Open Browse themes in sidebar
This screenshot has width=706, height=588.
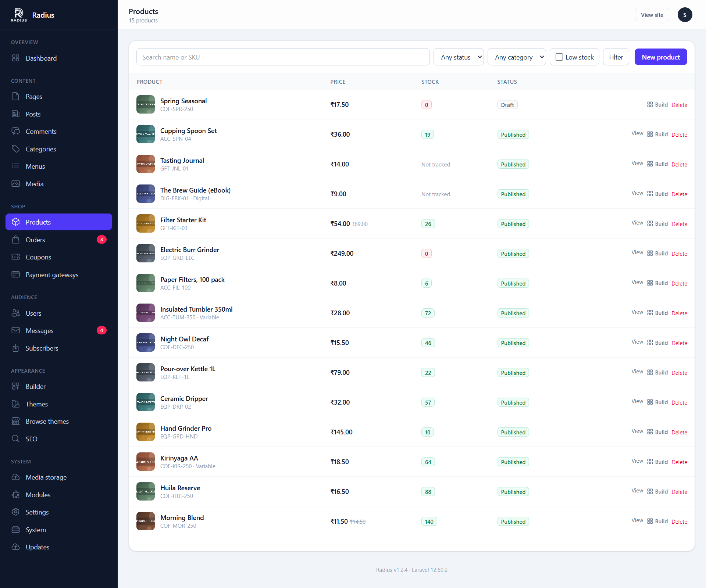click(x=59, y=421)
